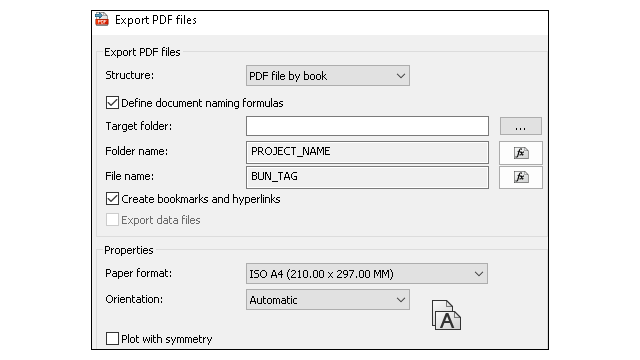The image size is (640, 360).
Task: Open formula editor for File name
Action: point(521,177)
